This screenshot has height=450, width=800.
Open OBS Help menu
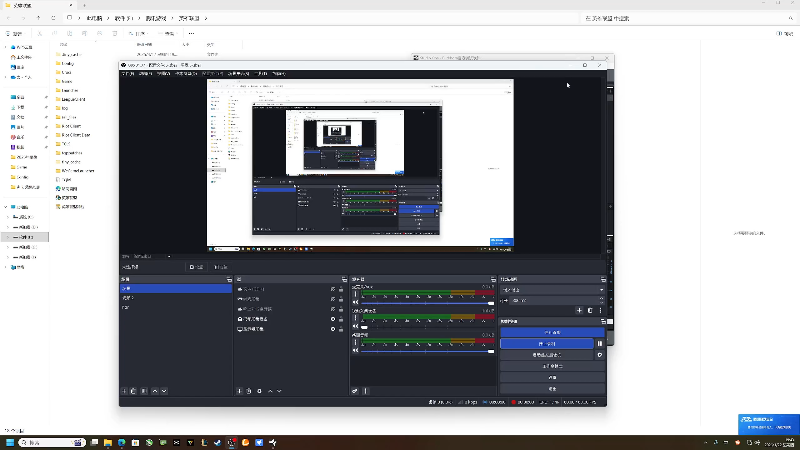[x=279, y=74]
